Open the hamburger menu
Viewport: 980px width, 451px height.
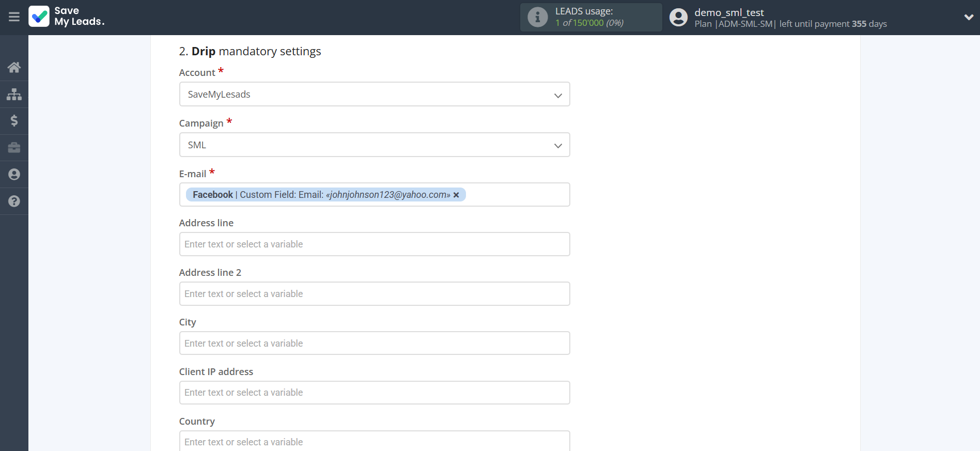14,17
